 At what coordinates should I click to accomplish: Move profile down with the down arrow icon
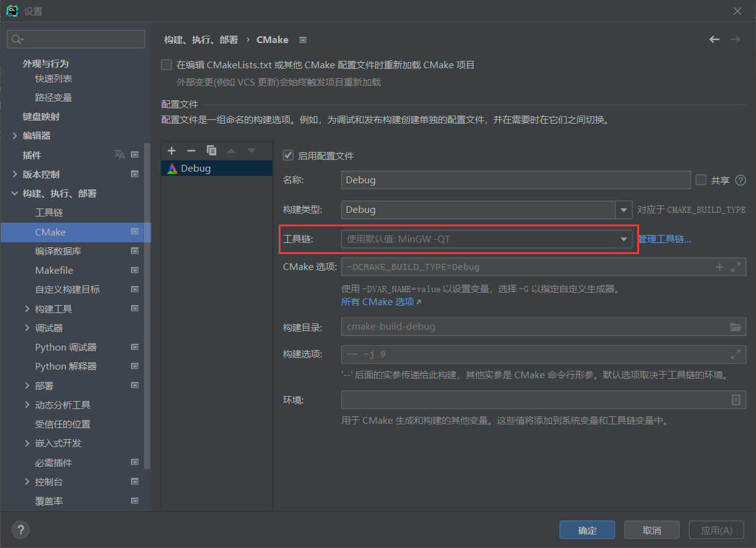pos(251,150)
